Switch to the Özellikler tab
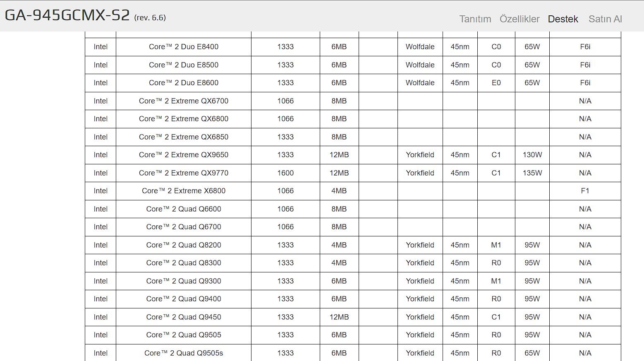644x361 pixels. 520,19
